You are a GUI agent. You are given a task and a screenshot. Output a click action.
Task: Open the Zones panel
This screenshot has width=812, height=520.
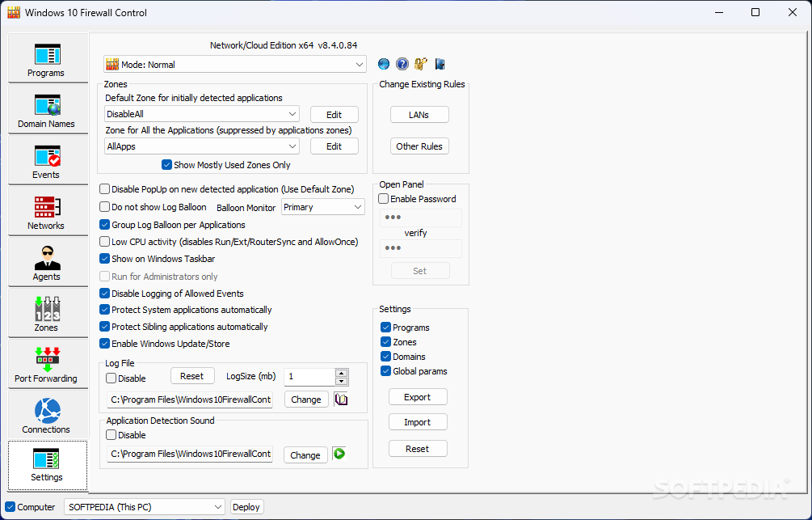point(48,313)
